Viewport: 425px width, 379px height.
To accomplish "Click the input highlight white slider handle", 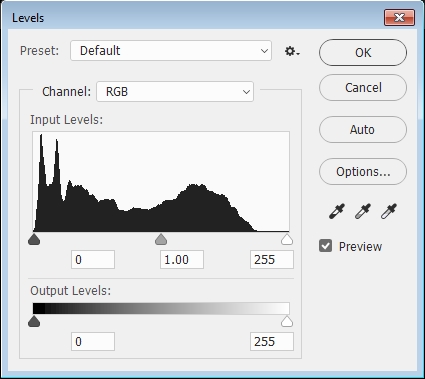I will point(287,239).
